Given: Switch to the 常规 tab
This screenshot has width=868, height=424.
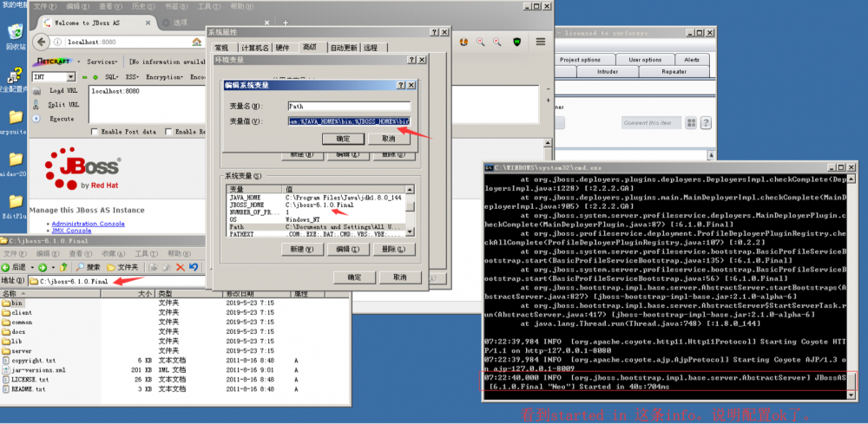Looking at the screenshot, I should [x=221, y=48].
